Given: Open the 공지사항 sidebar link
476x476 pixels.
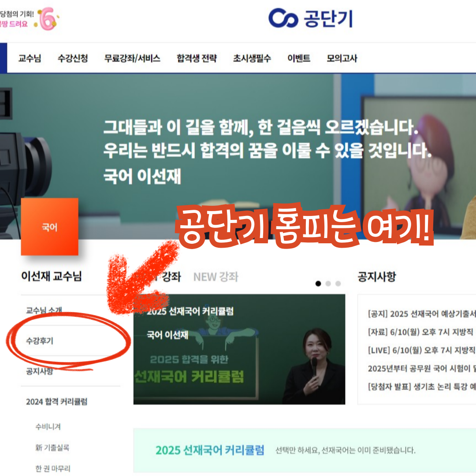Looking at the screenshot, I should [40, 371].
